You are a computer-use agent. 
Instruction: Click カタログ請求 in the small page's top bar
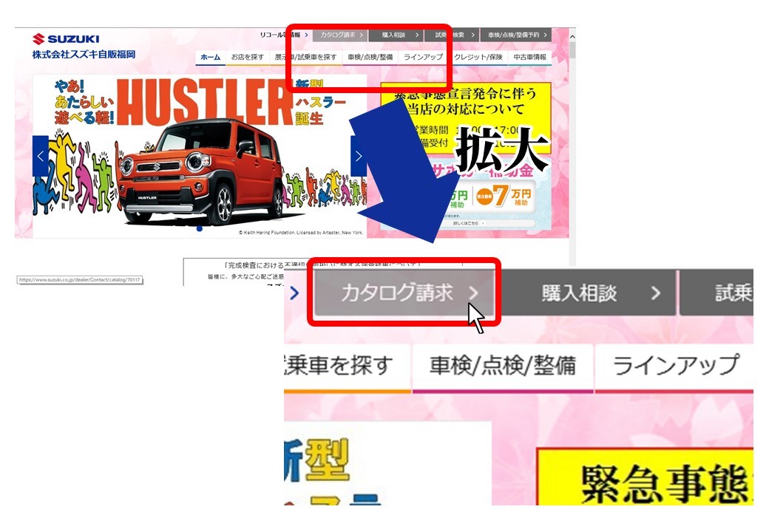click(342, 35)
